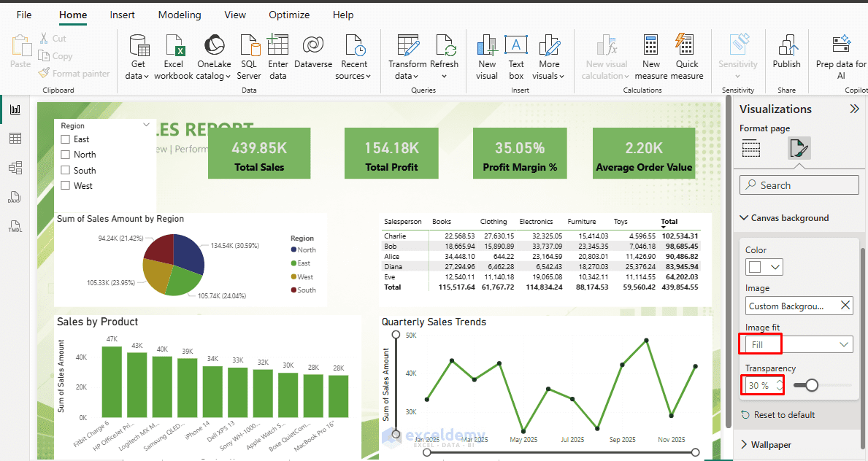Viewport: 868px width, 461px height.
Task: Select the Total Profit card
Action: coord(391,153)
